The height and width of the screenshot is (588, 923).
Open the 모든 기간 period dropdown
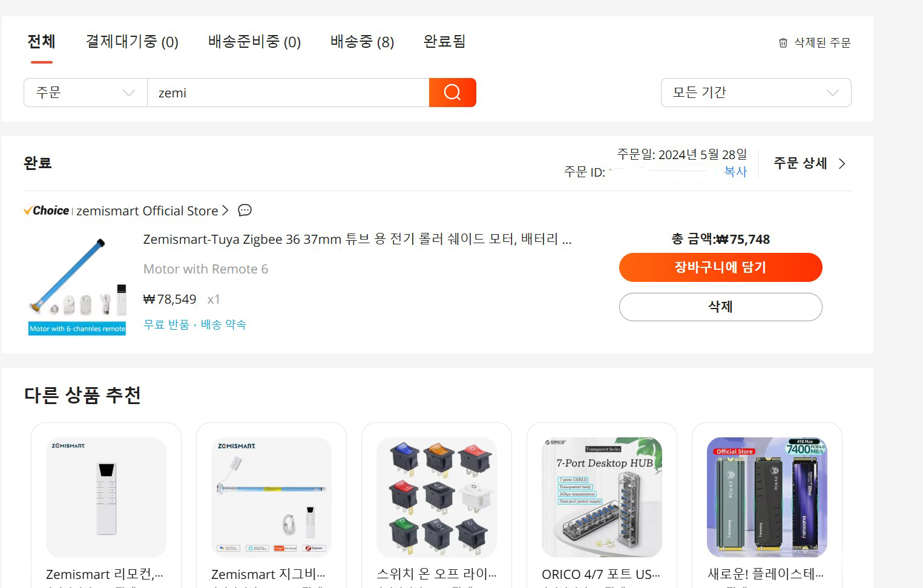tap(756, 93)
